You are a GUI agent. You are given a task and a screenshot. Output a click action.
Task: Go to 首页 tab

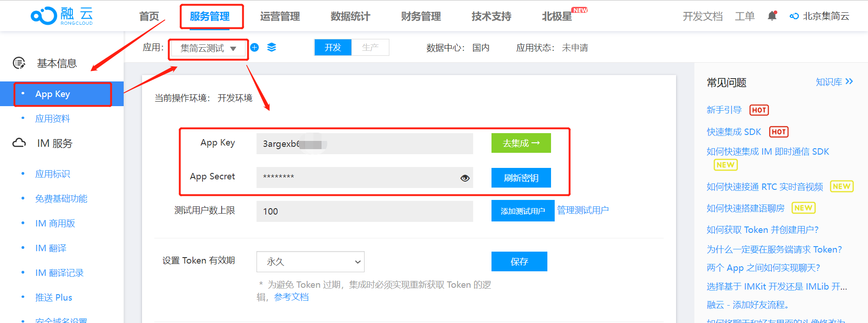click(149, 16)
